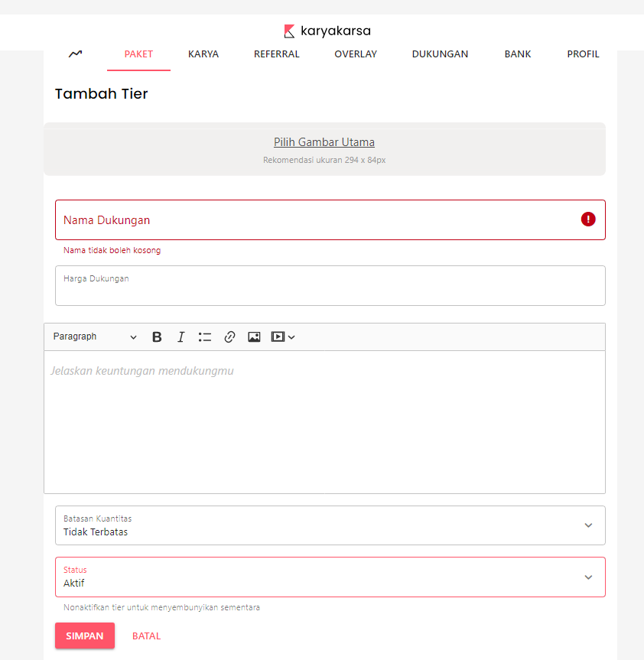Insert a hyperlink in the editor
The height and width of the screenshot is (660, 644).
pyautogui.click(x=229, y=337)
